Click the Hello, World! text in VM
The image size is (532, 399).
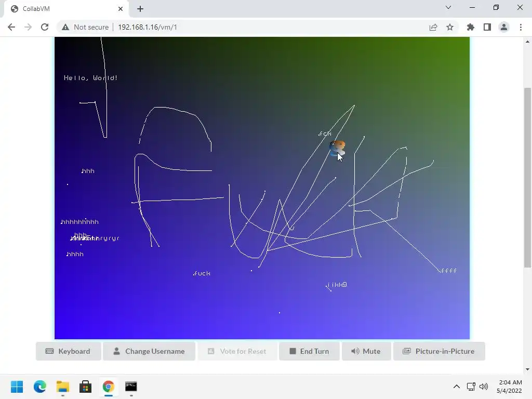[90, 78]
